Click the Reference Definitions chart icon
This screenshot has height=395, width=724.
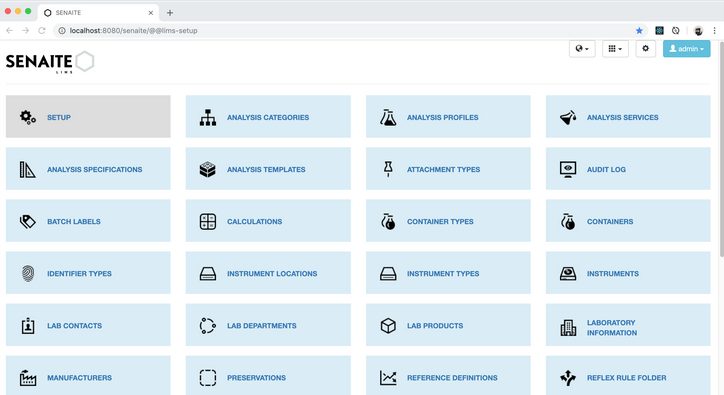click(x=388, y=378)
